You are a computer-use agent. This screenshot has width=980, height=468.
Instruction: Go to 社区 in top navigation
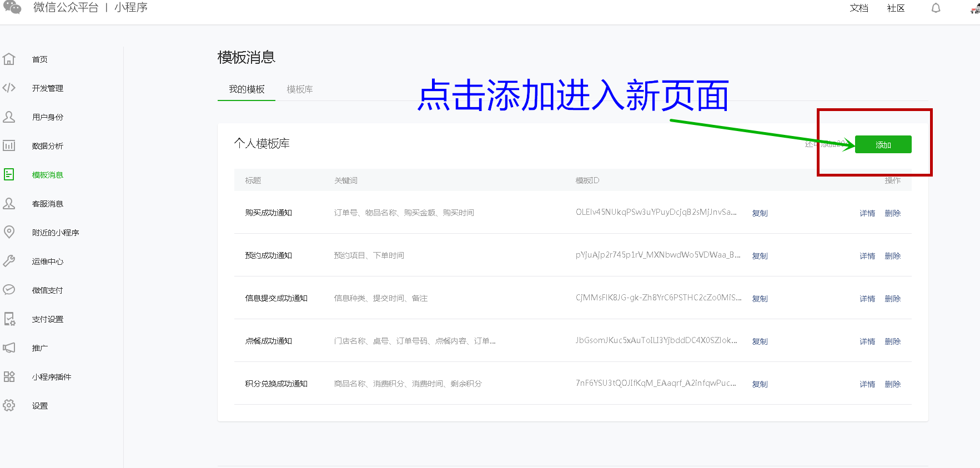coord(896,8)
